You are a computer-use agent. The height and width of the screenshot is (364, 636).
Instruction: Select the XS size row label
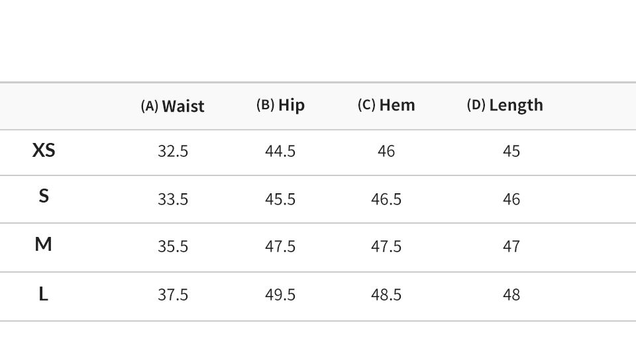pos(44,150)
